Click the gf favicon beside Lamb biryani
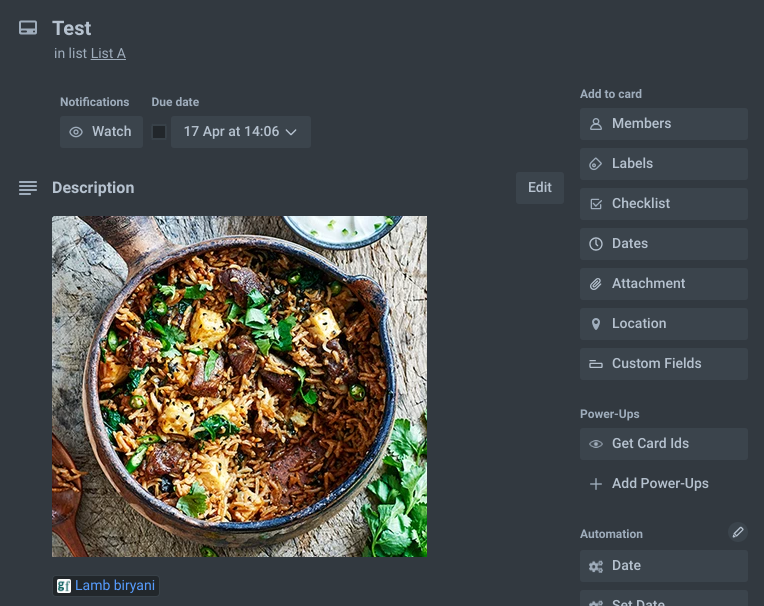This screenshot has height=606, width=764. 64,586
